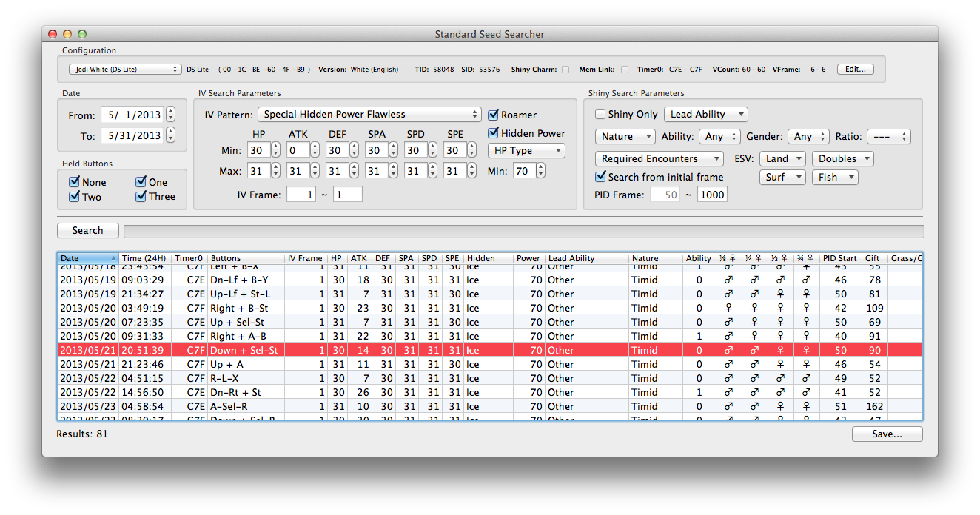Open the Ratio dropdown
980x515 pixels.
(889, 137)
